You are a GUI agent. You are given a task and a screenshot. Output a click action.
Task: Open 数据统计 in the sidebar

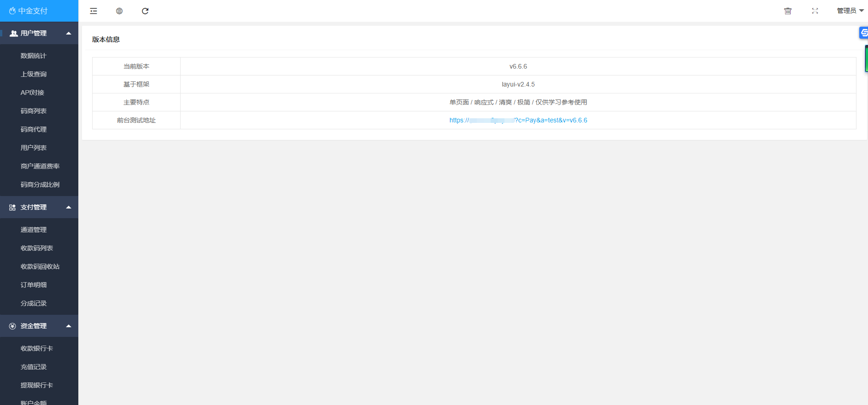click(x=34, y=56)
